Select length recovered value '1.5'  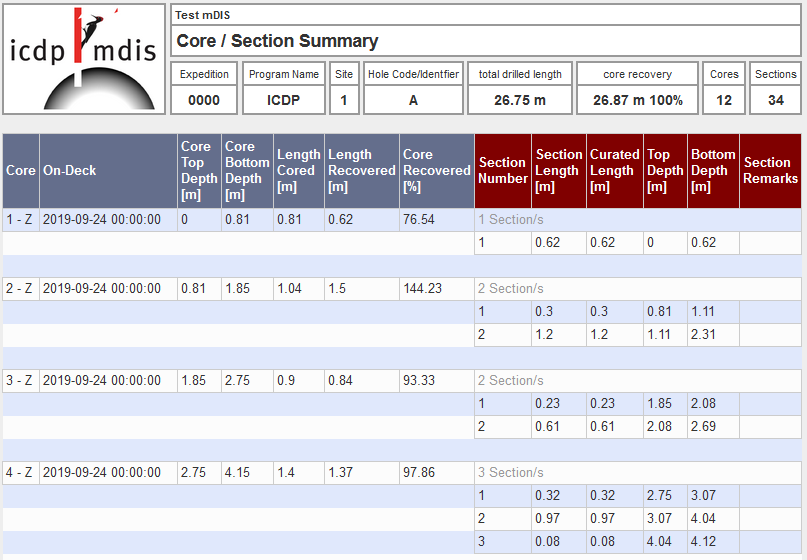[x=337, y=288]
